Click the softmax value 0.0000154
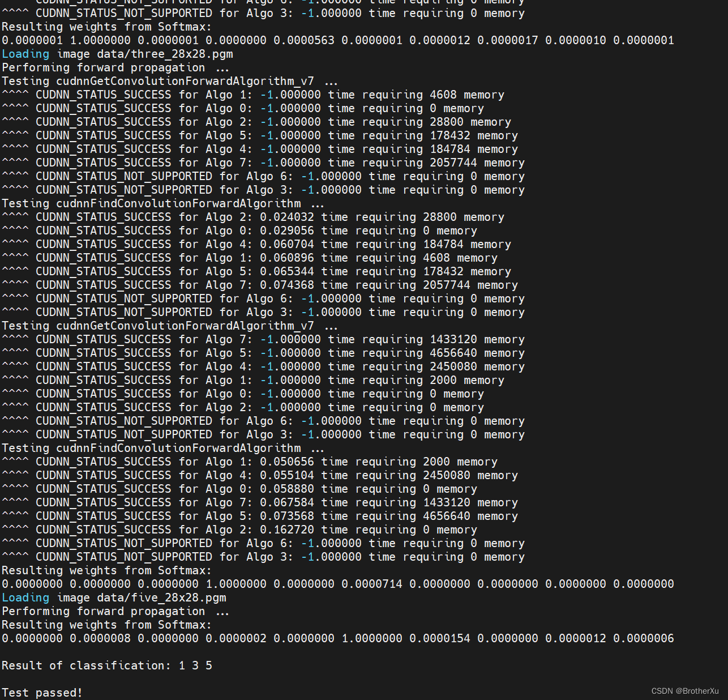728x700 pixels. click(x=440, y=639)
